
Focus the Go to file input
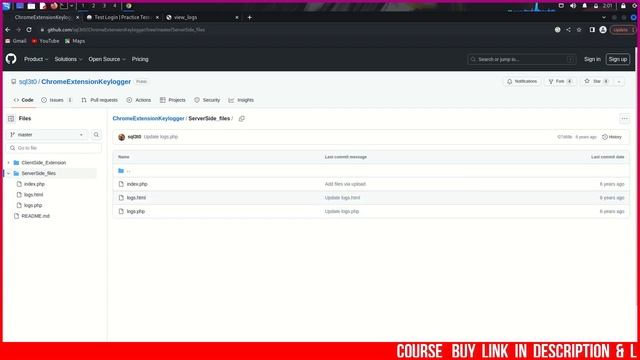[x=54, y=148]
